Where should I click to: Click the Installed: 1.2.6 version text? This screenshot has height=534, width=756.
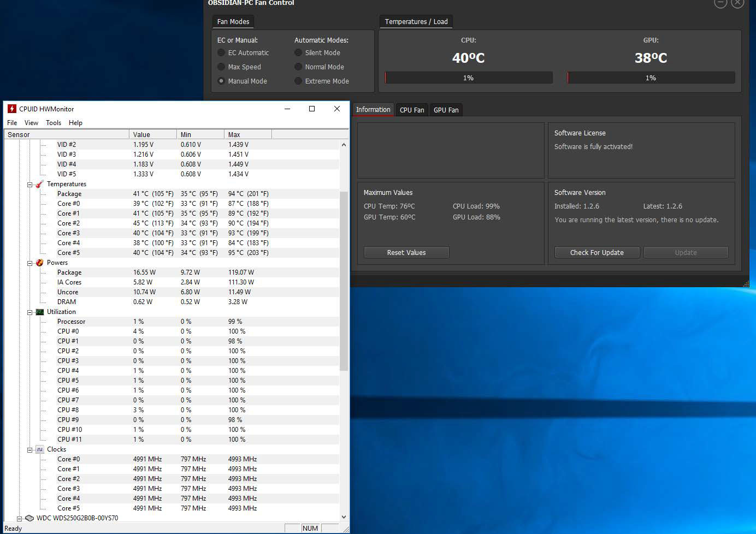(x=577, y=206)
